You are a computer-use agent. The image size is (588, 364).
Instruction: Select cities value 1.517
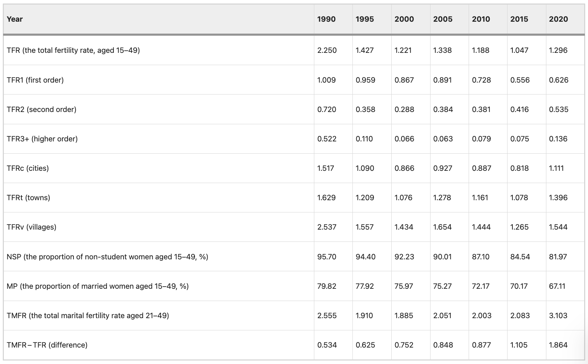point(325,168)
